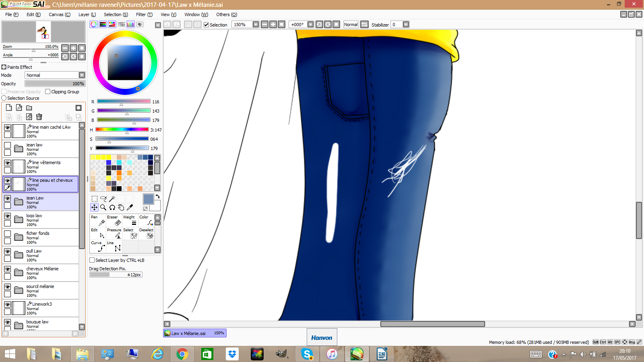644x362 pixels.
Task: Click the Hue slider bar
Action: coord(122,130)
